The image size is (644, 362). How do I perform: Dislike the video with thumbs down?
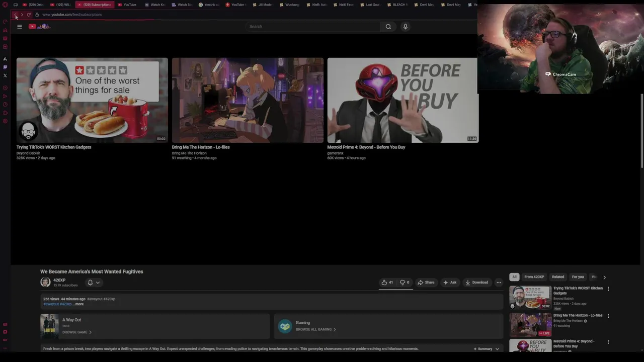405,283
